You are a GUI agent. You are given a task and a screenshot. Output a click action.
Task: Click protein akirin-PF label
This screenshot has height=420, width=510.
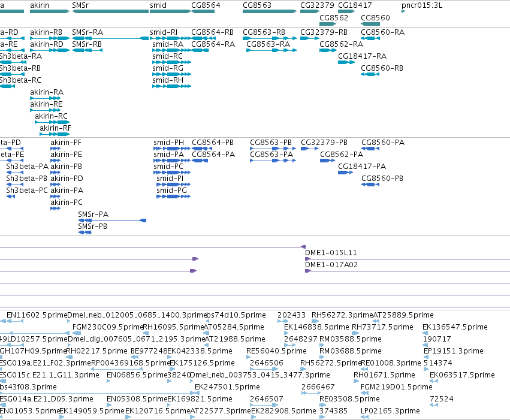click(x=66, y=143)
